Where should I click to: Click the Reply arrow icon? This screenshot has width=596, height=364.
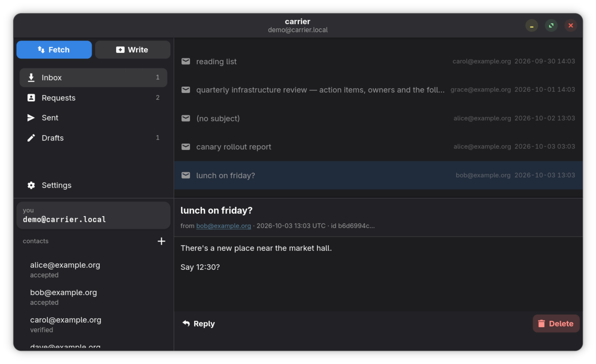pos(186,323)
